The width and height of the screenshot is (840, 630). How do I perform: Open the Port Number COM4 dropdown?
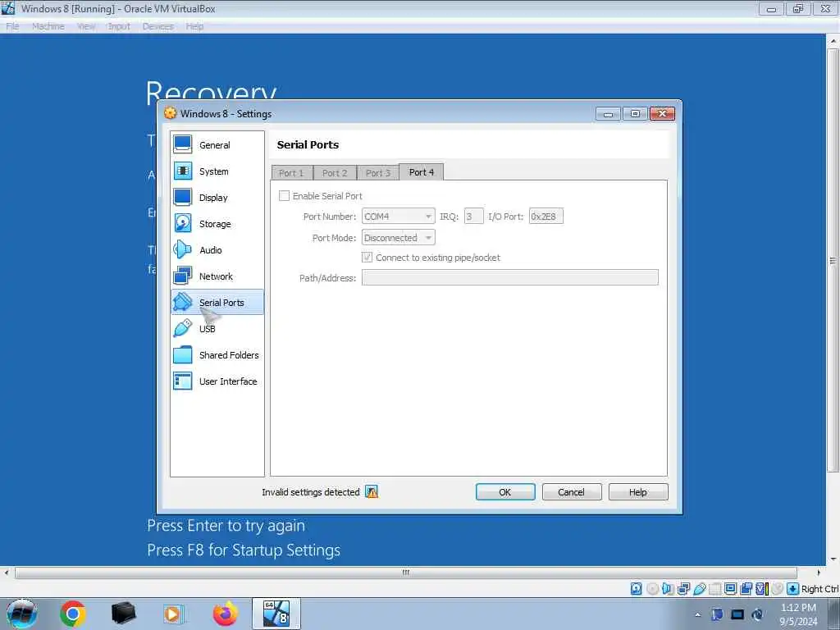click(398, 217)
